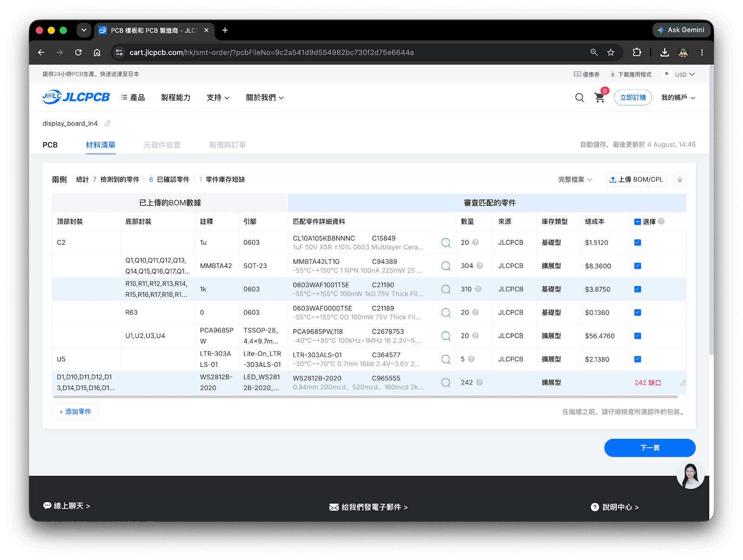Open part search for 0603WAF1001T5E row
The image size is (743, 560).
point(446,289)
